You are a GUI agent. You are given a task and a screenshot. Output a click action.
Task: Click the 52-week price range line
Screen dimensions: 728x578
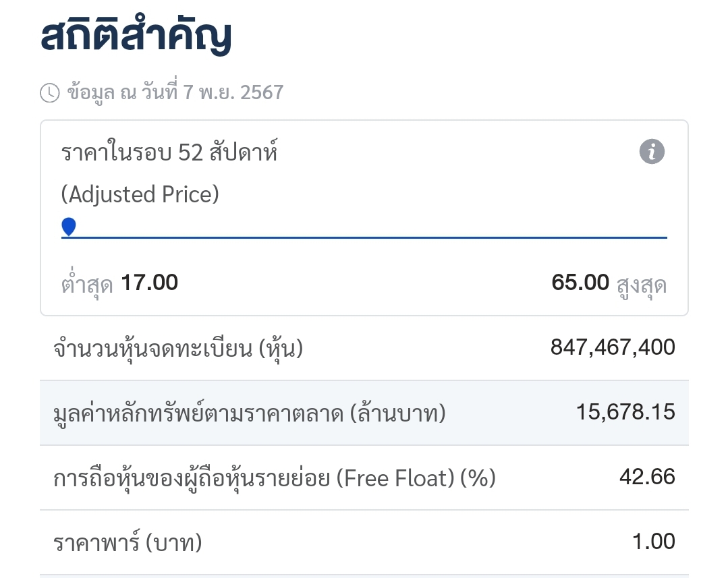[x=364, y=237]
